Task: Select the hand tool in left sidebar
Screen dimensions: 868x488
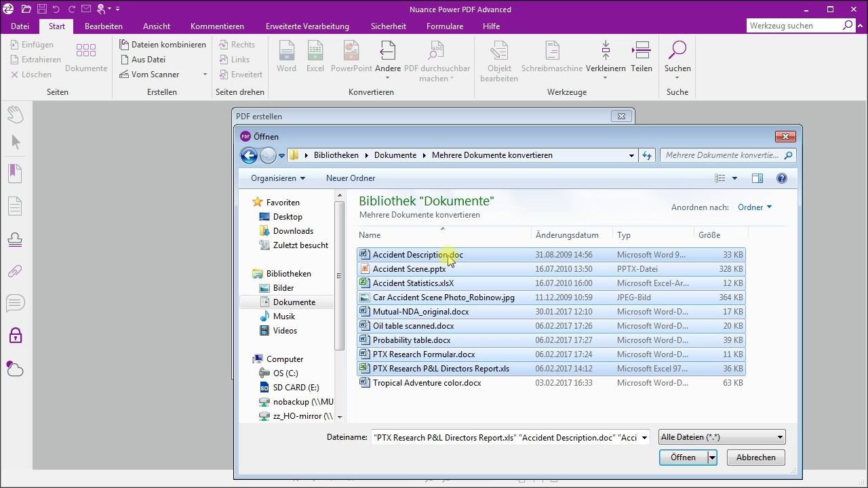Action: pyautogui.click(x=16, y=114)
